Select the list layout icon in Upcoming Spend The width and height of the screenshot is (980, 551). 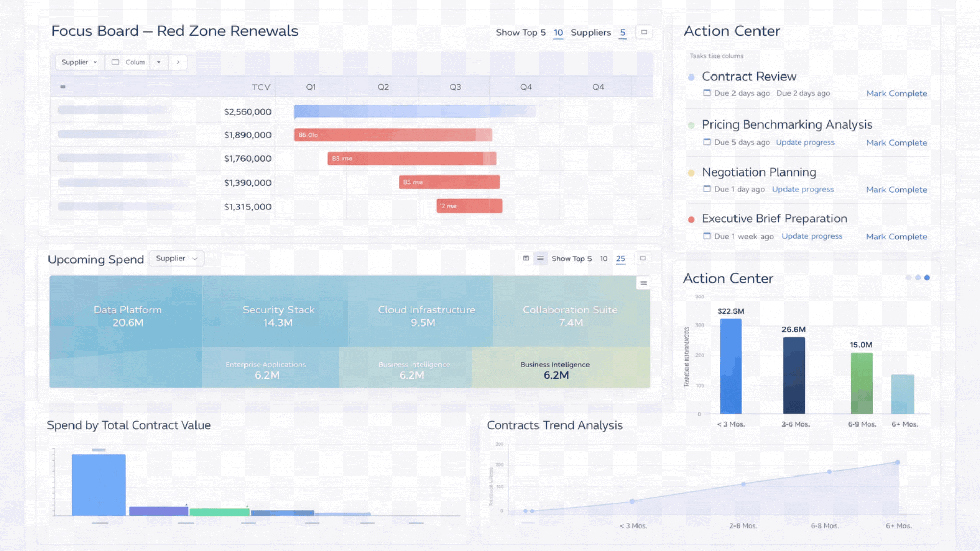click(x=540, y=258)
